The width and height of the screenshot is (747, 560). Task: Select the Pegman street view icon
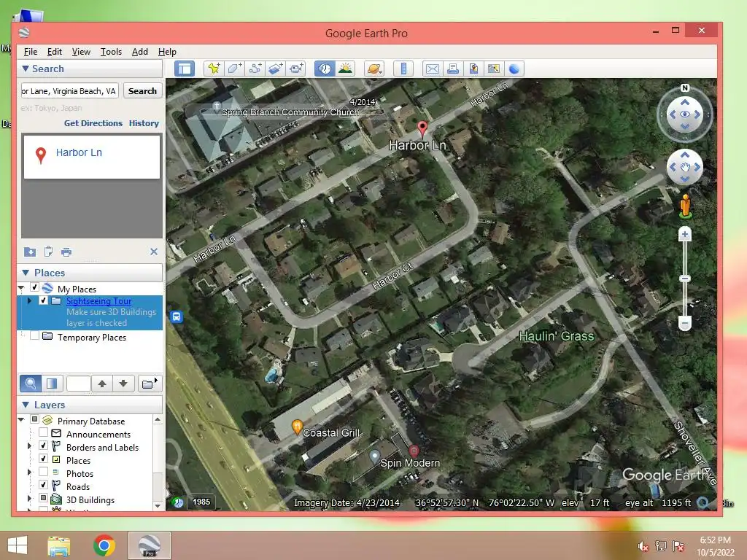click(685, 206)
